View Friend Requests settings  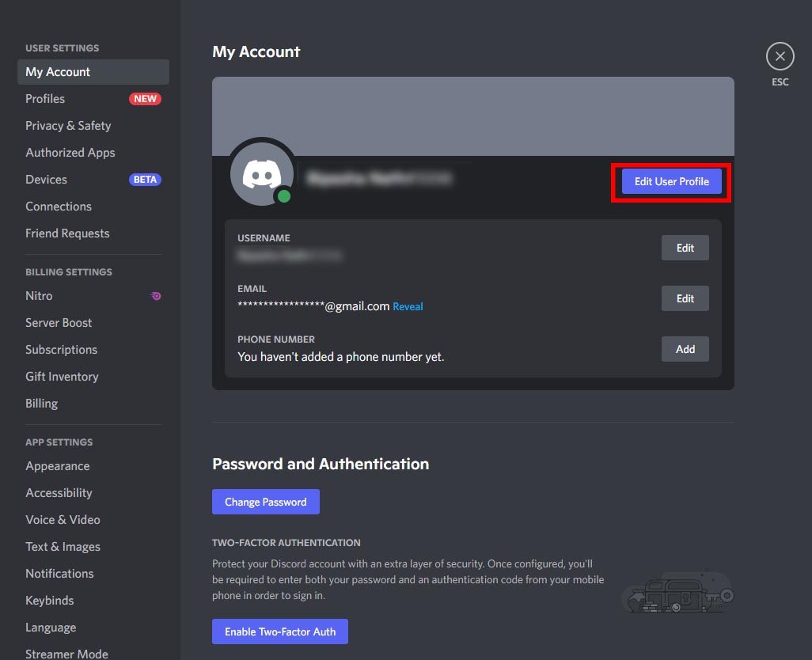pyautogui.click(x=67, y=233)
